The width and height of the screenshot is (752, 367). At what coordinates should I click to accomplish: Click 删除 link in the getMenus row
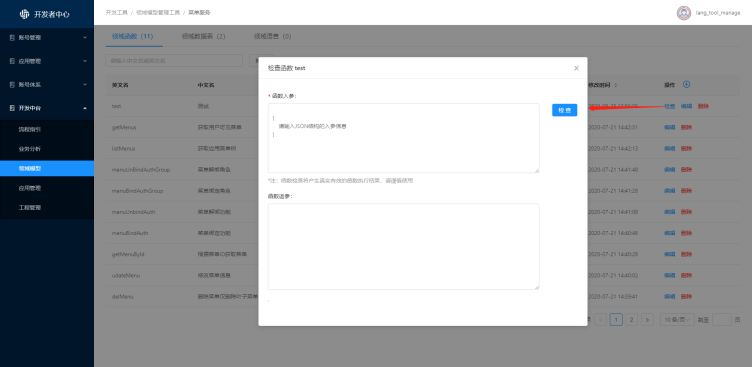pyautogui.click(x=686, y=128)
